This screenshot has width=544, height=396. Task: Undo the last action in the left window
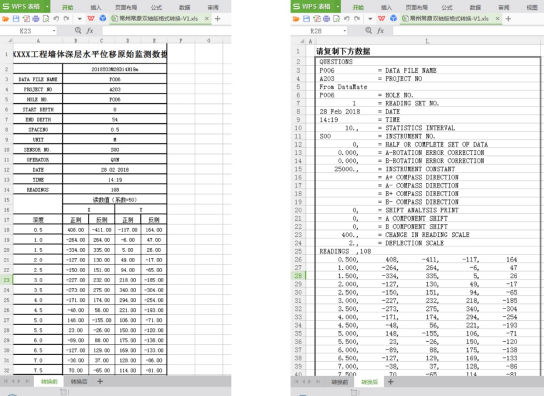[x=56, y=19]
